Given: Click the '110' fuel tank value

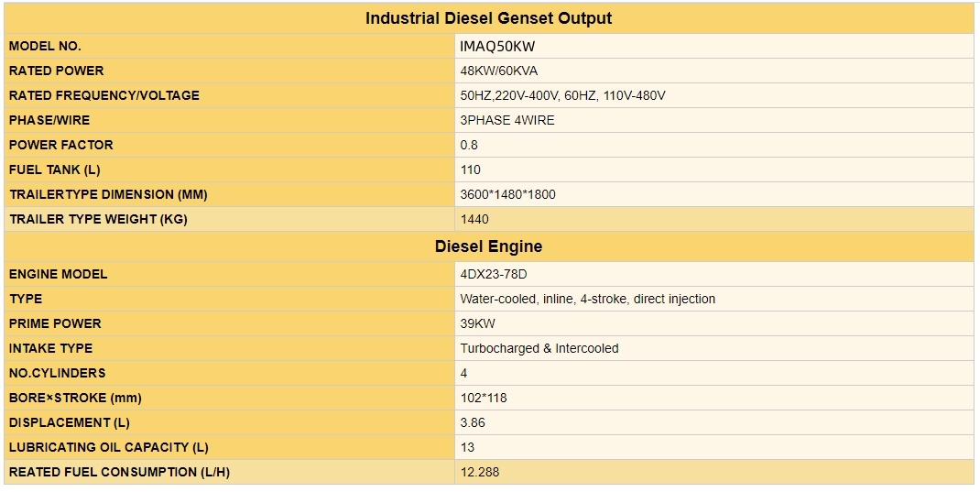Looking at the screenshot, I should coord(470,169).
